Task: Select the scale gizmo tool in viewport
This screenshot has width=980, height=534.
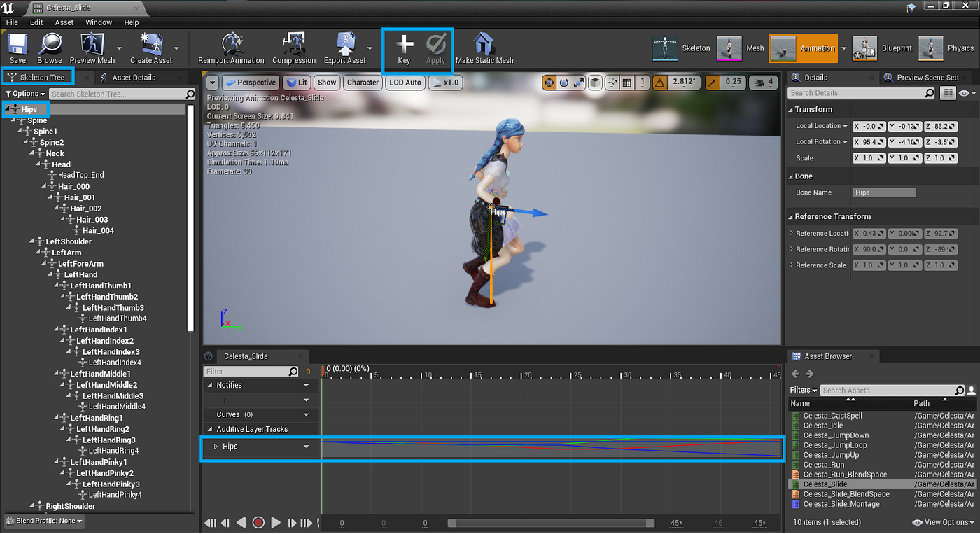Action: [x=579, y=83]
